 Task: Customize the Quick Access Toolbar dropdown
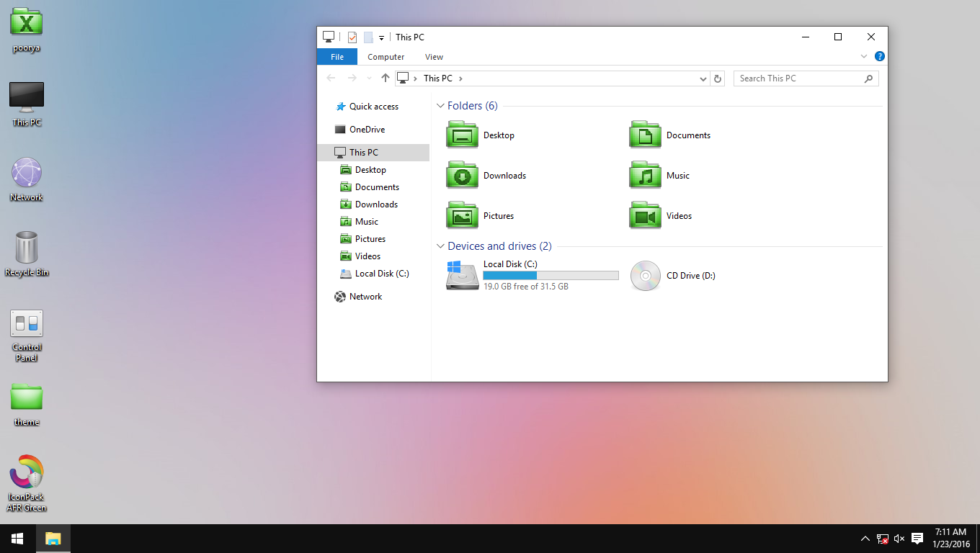pos(382,37)
